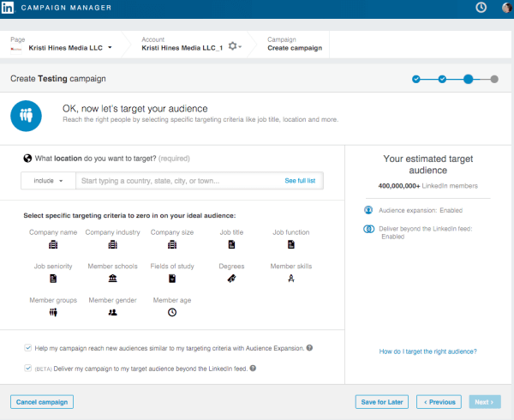Open the Kristi Hines Media LLC_1 account breadcrumb
514x420 pixels.
pyautogui.click(x=182, y=48)
